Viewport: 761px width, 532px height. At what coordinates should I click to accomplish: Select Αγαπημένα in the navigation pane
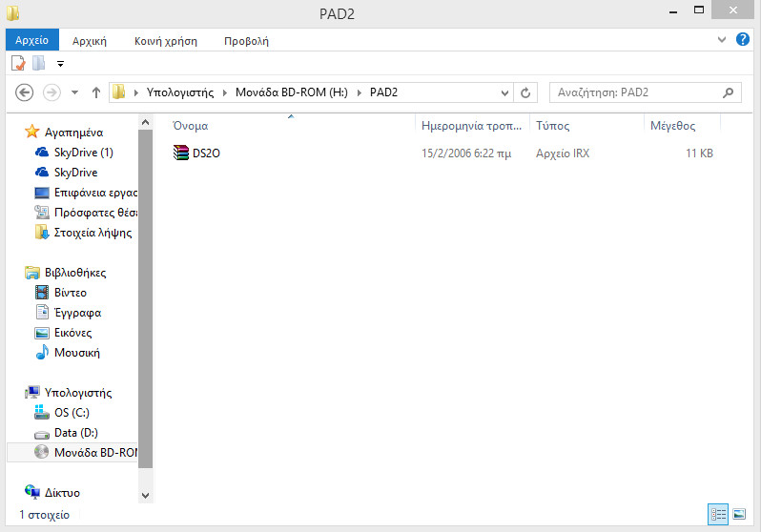(x=73, y=132)
